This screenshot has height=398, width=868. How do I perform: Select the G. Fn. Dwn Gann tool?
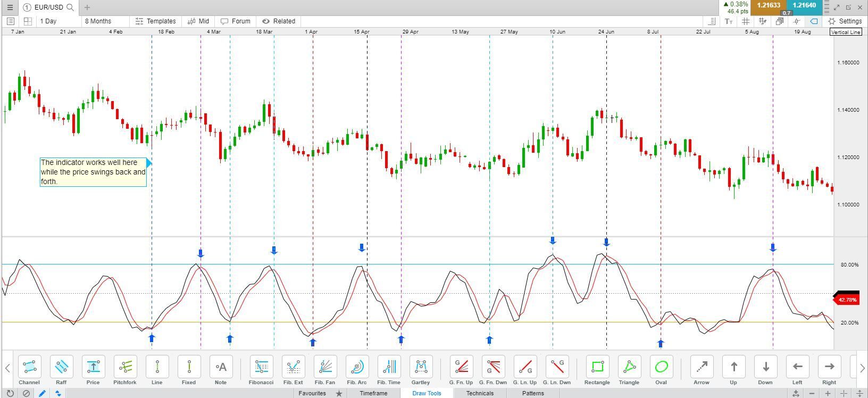coord(493,367)
